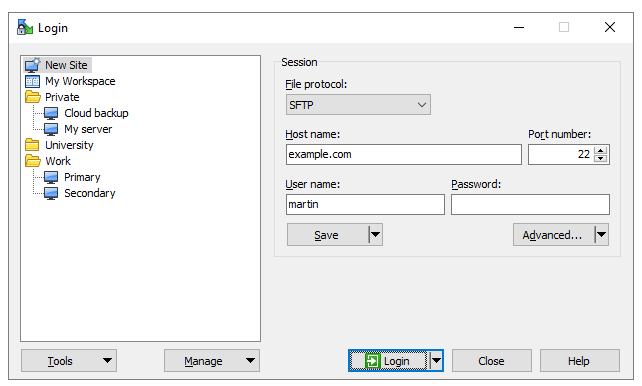
Task: Click the My server site icon
Action: pos(51,129)
